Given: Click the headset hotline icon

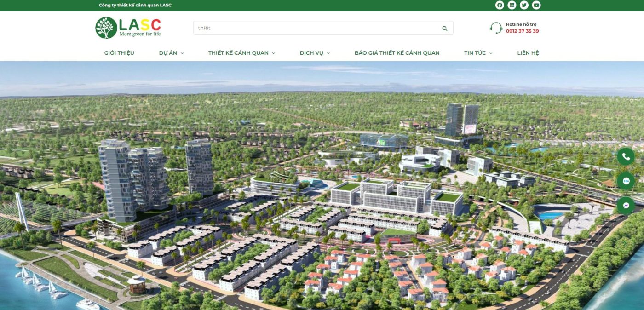Looking at the screenshot, I should tap(496, 28).
